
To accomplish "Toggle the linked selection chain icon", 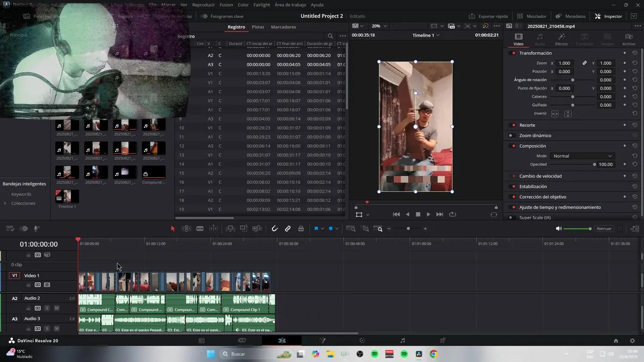I will 288,228.
